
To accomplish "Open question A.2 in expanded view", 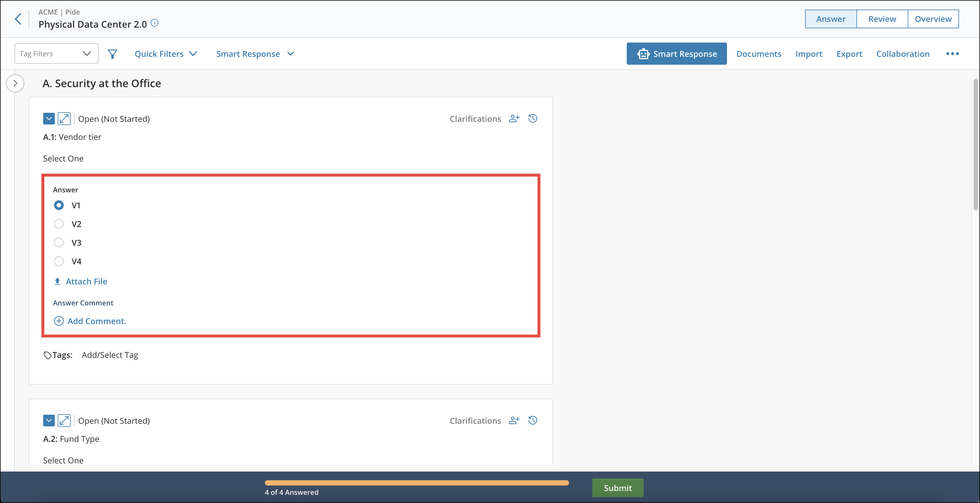I will 64,421.
